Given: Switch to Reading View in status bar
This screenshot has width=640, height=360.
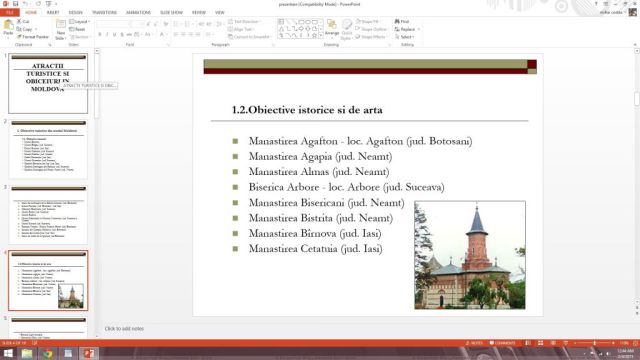Looking at the screenshot, I should [x=553, y=343].
